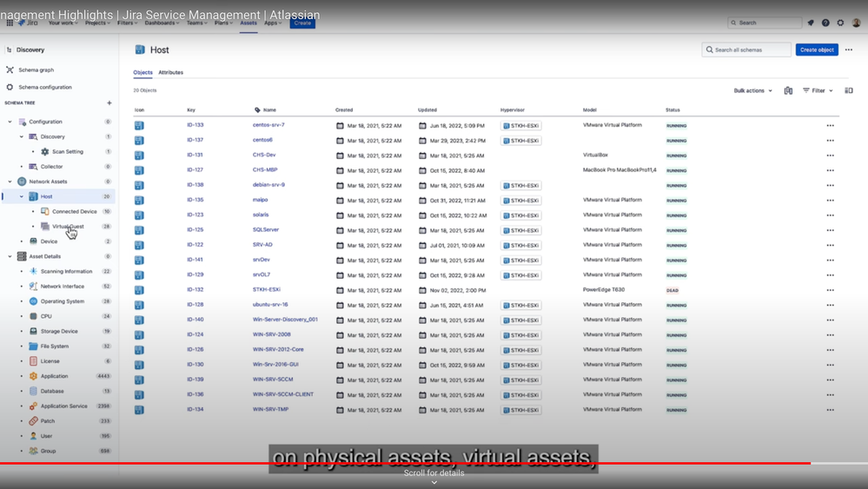Viewport: 868px width, 489px height.
Task: Add a new object type with the plus icon
Action: pyautogui.click(x=109, y=102)
